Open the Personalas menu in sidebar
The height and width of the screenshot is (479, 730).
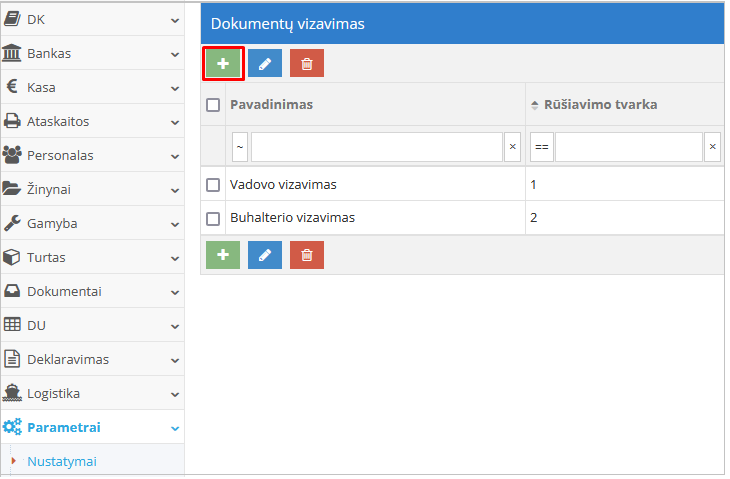tap(92, 155)
